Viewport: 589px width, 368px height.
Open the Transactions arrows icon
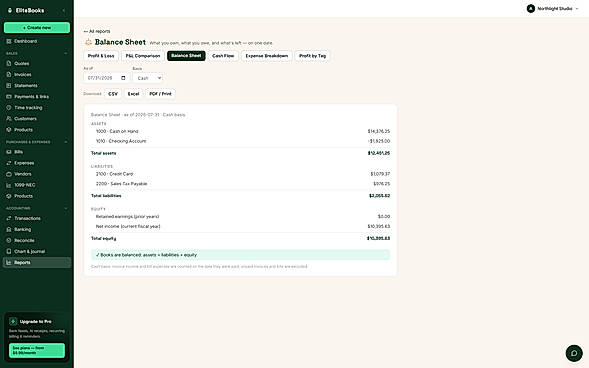(9, 218)
